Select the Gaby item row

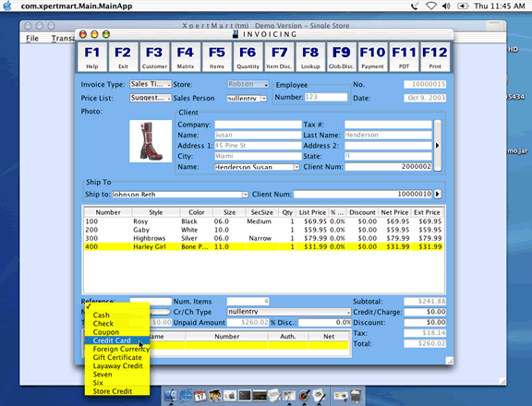click(x=263, y=230)
